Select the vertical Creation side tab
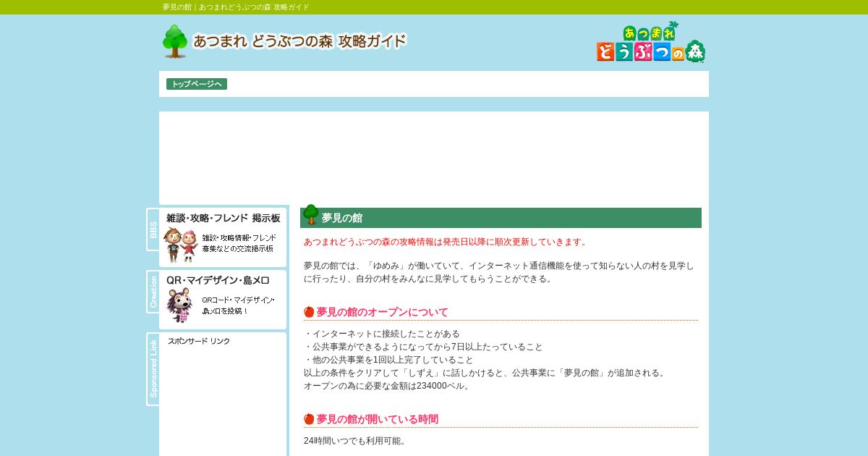Screen dimensions: 868x456 (153, 292)
